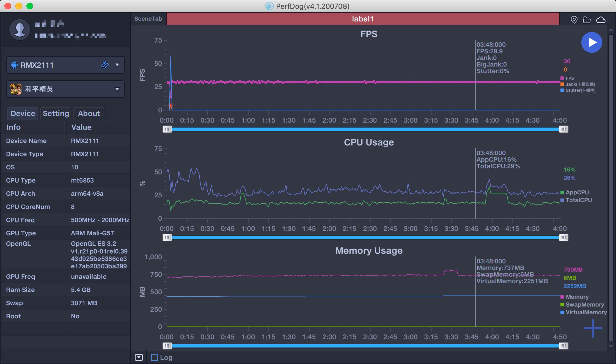Open the folder icon in top bar

click(587, 20)
